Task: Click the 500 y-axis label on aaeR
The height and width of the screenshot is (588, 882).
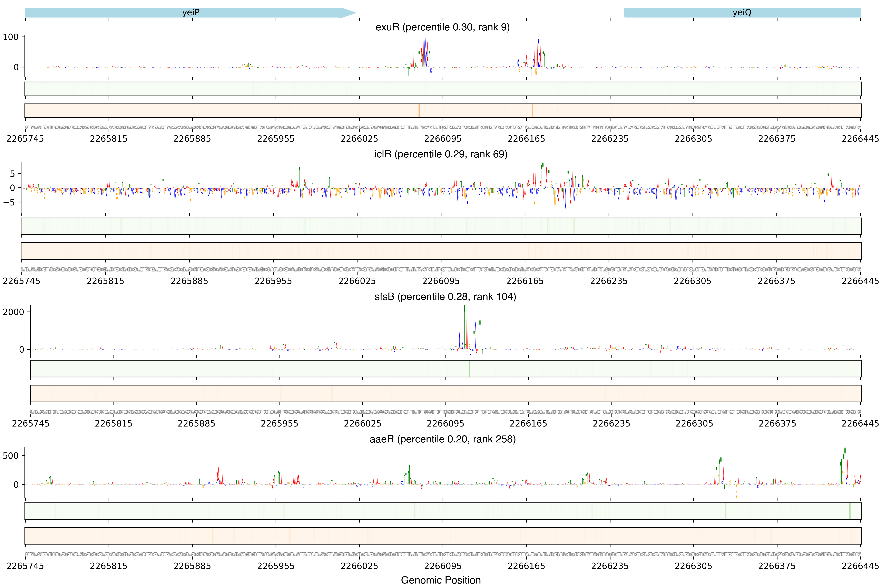Action: tap(10, 456)
